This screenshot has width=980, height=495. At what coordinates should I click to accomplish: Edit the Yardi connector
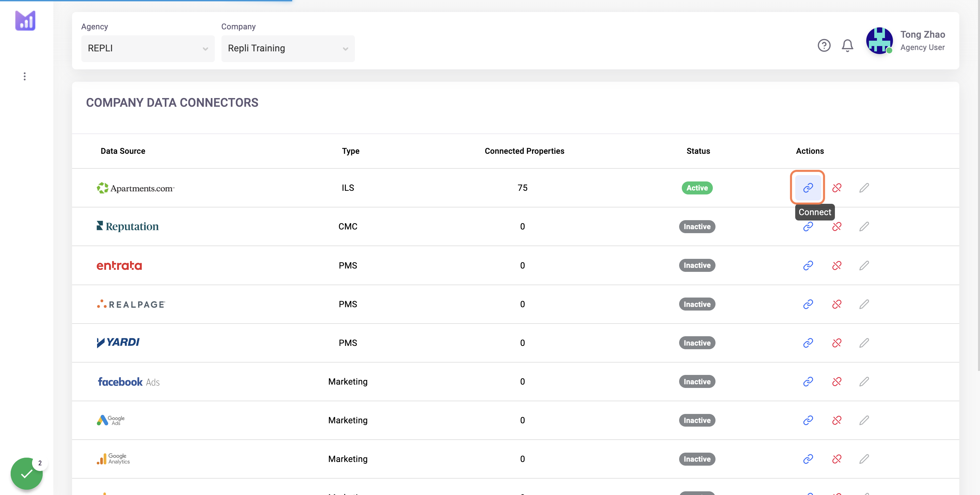[x=864, y=343]
